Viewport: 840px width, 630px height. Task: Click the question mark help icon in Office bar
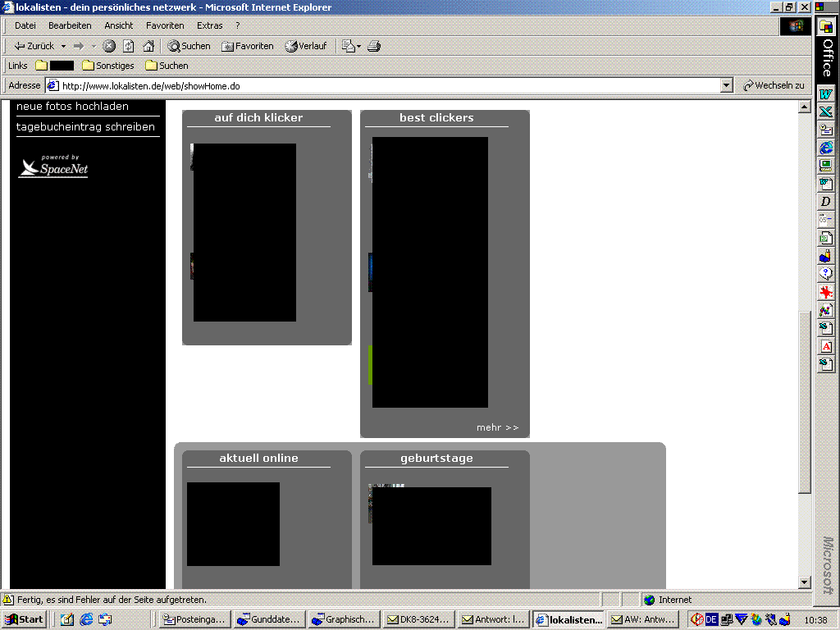tap(825, 274)
